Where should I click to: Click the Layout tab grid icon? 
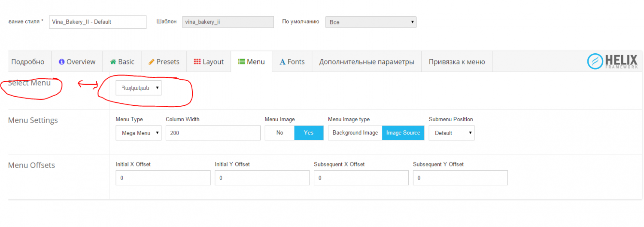coord(197,62)
